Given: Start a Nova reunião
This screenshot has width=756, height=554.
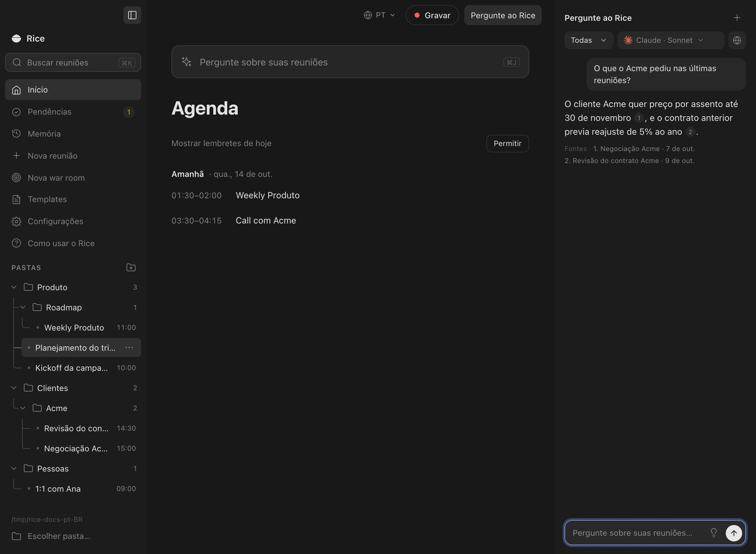Looking at the screenshot, I should coord(73,155).
